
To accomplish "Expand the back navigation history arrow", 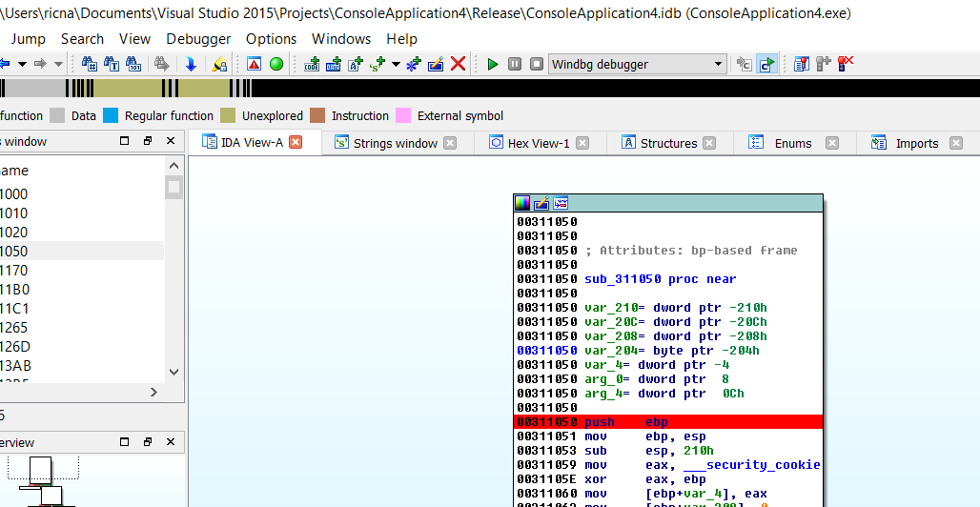I will pyautogui.click(x=21, y=64).
